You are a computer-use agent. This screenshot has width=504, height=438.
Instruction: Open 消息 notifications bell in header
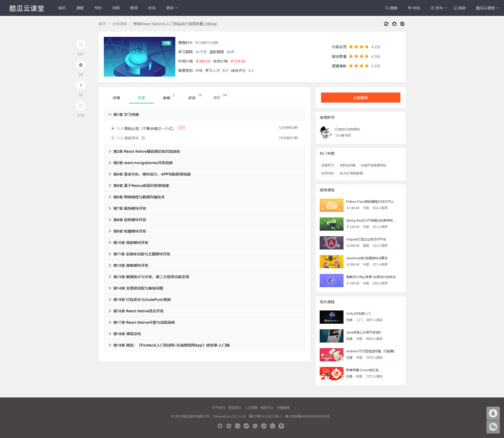pos(460,8)
